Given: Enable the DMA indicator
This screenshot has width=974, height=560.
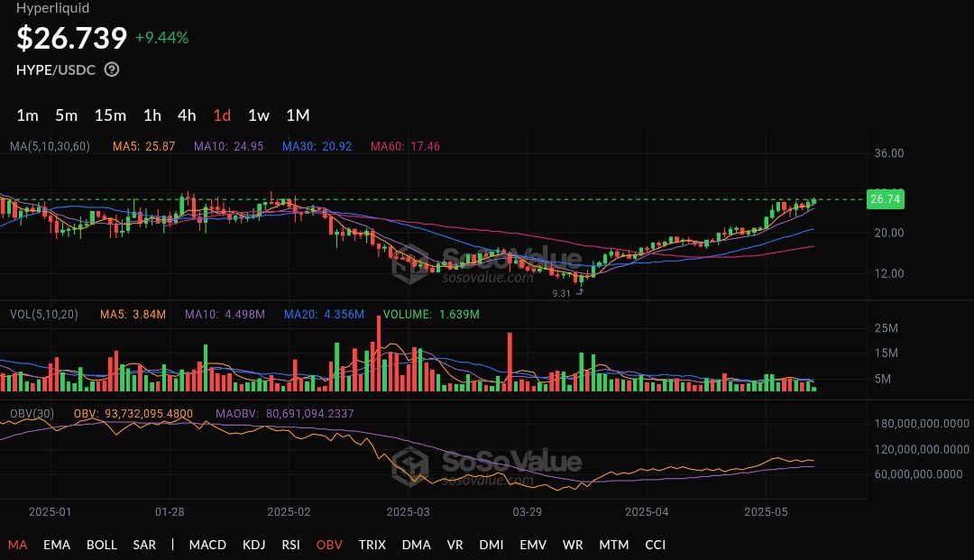Looking at the screenshot, I should tap(416, 545).
